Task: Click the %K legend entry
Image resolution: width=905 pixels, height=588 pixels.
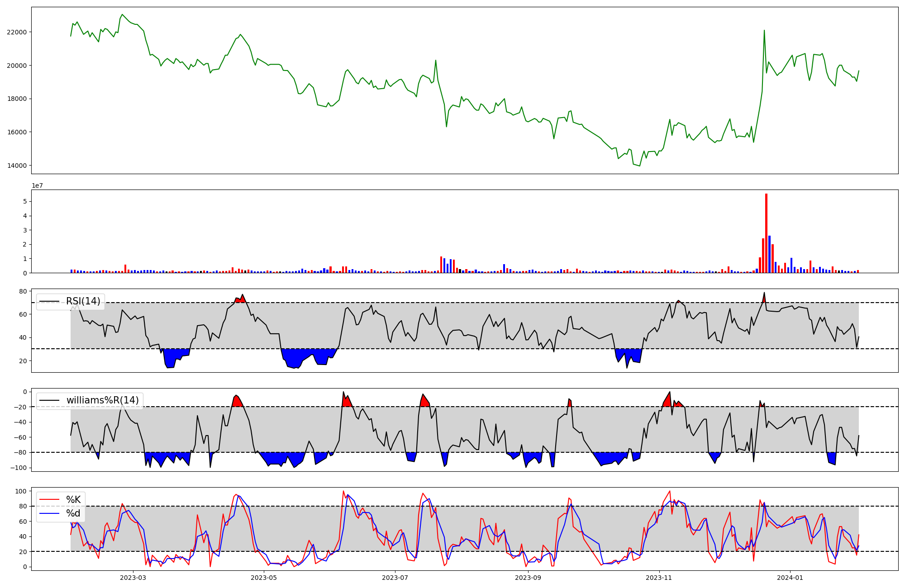Action: pyautogui.click(x=73, y=499)
